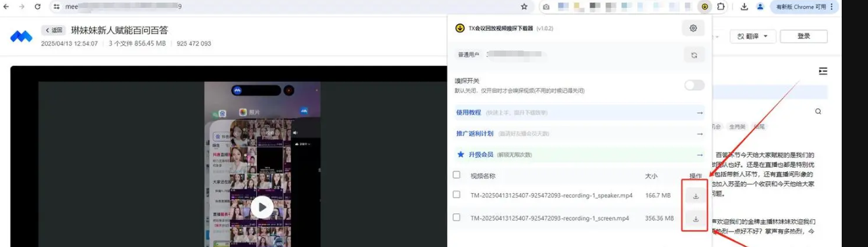Open site information icon in address bar
The image size is (868, 247).
point(57,7)
